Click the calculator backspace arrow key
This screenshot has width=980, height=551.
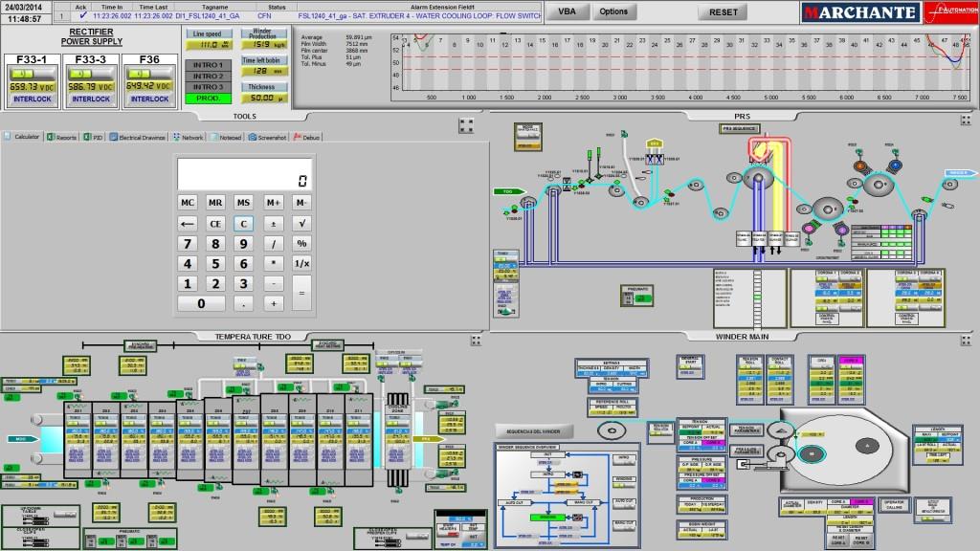coord(188,223)
